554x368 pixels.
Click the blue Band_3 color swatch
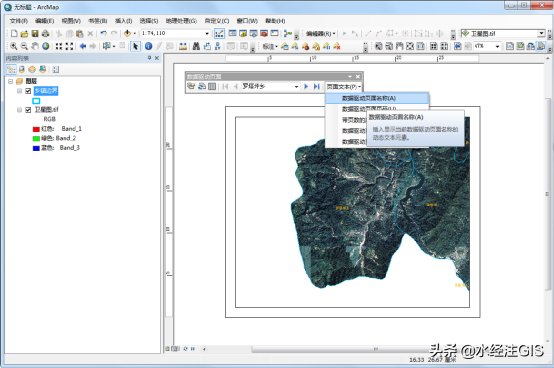click(36, 148)
